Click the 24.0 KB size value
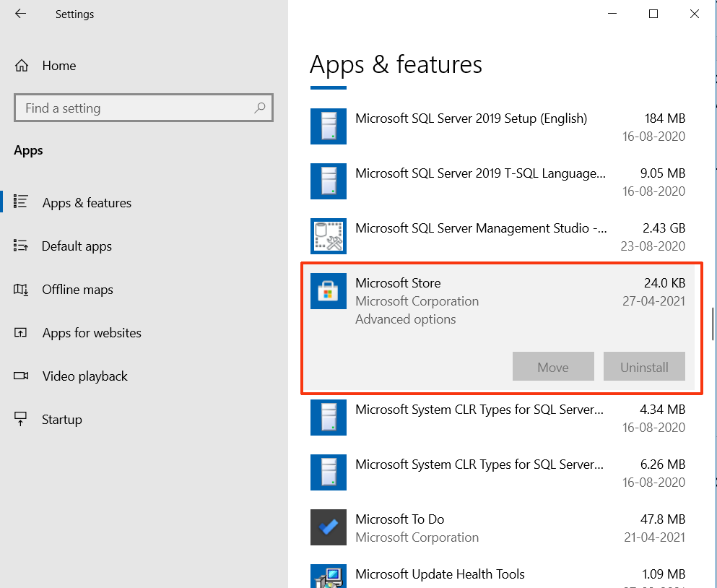The width and height of the screenshot is (717, 588). point(664,282)
